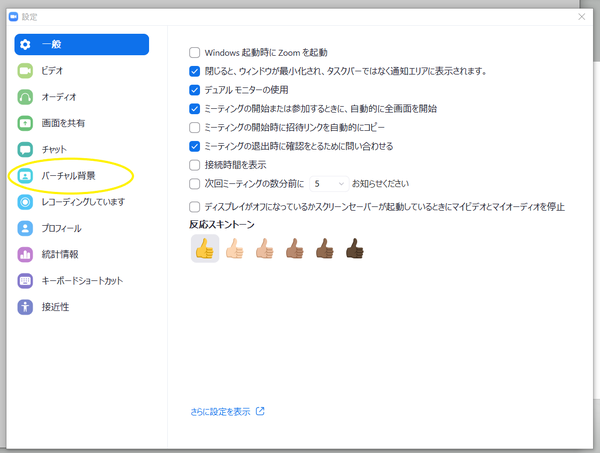Open the キーボードショートカット tab
Viewport: 600px width, 453px height.
[82, 281]
